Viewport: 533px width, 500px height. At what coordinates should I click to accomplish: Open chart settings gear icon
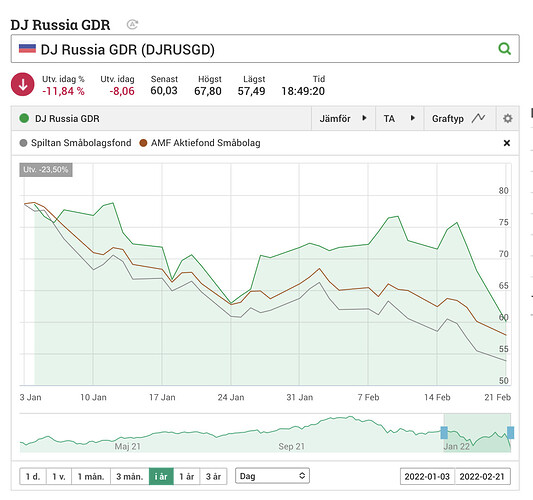click(x=508, y=119)
